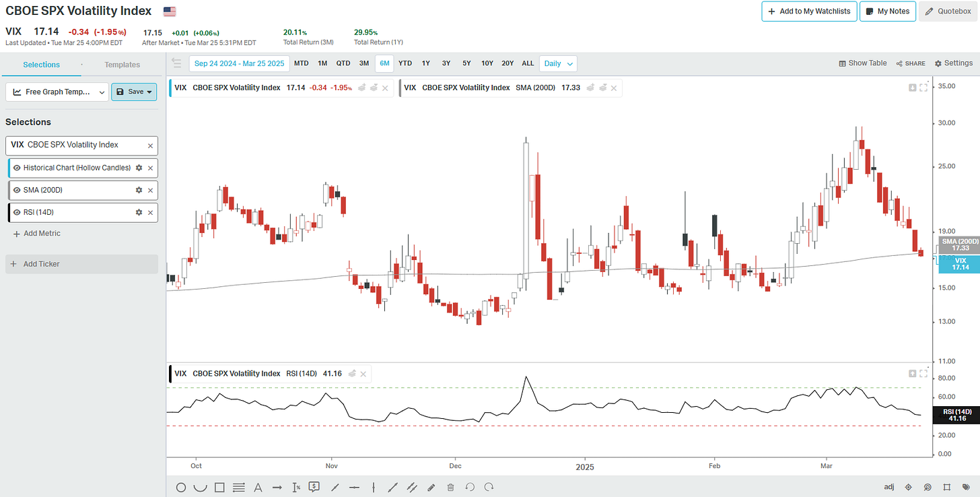Select the ALL time range
Viewport: 980px width, 497px height.
528,63
